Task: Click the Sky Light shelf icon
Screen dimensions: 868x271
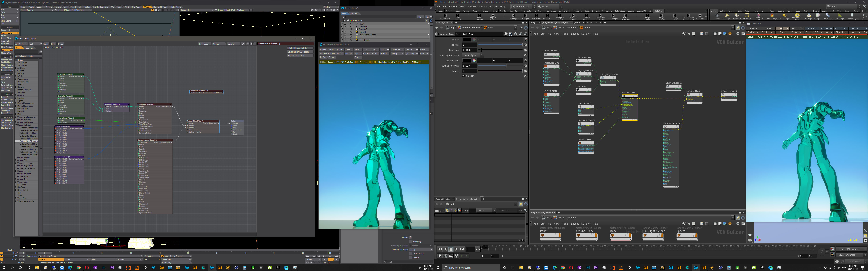Action: [808, 16]
